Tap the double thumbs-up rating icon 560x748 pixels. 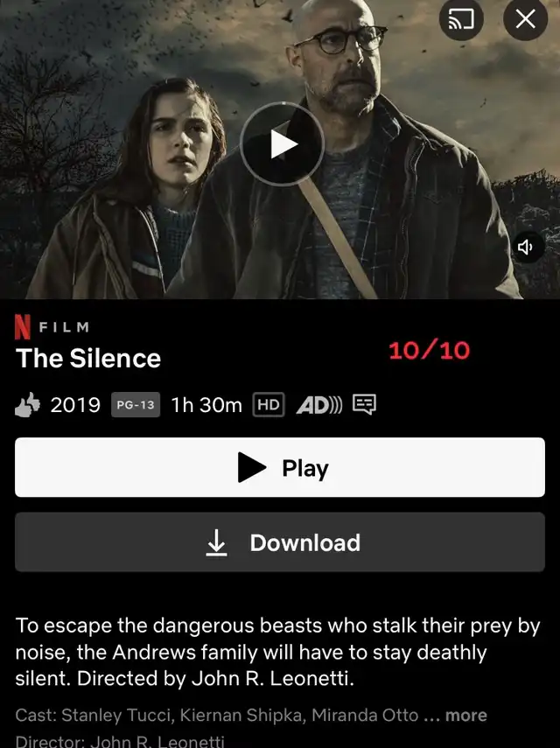[28, 405]
